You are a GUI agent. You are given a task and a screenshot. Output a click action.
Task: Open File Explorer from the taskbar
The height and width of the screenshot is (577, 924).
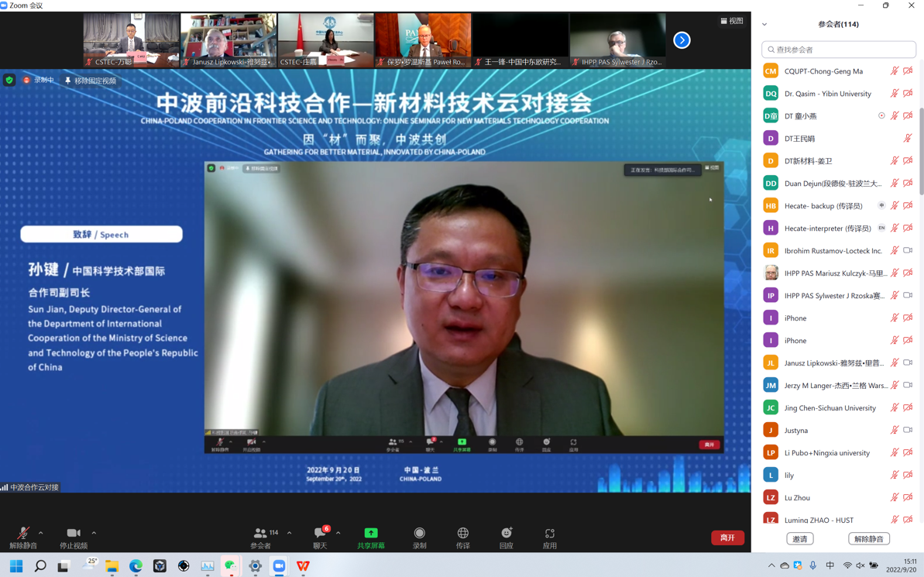(x=112, y=566)
